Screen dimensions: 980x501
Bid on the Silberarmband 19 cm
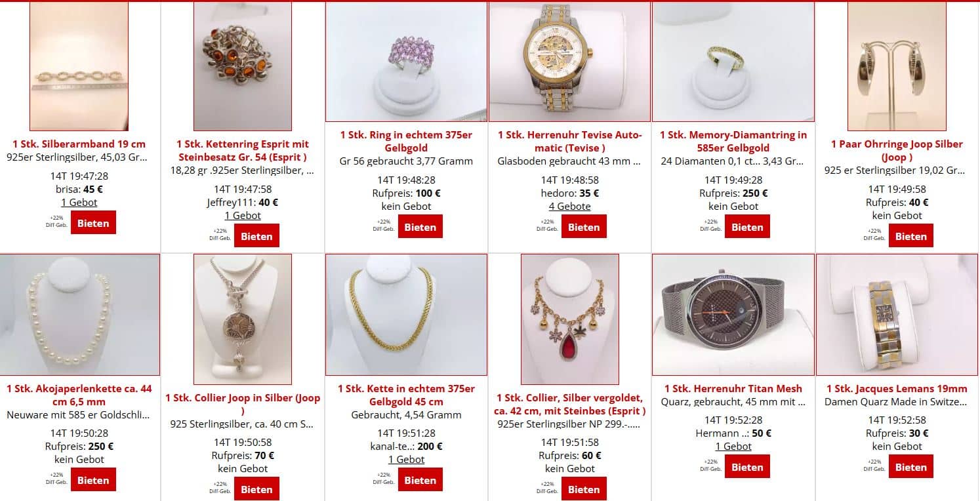click(x=93, y=222)
